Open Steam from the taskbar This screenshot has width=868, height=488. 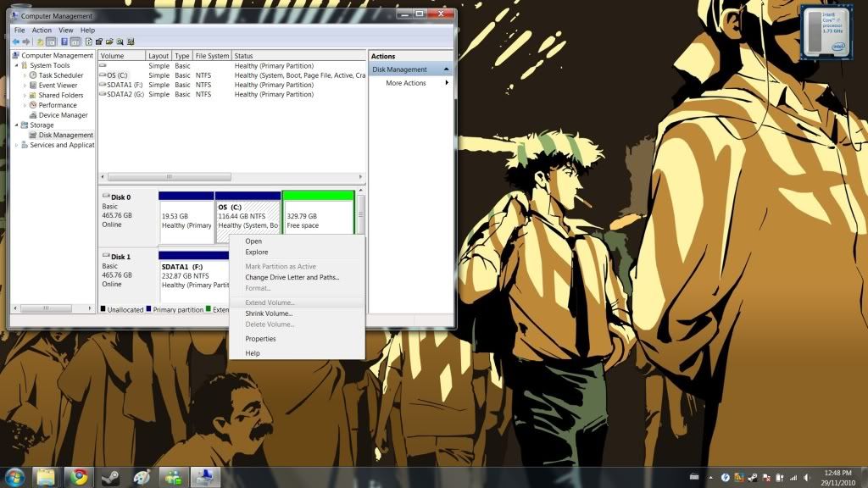pos(109,477)
